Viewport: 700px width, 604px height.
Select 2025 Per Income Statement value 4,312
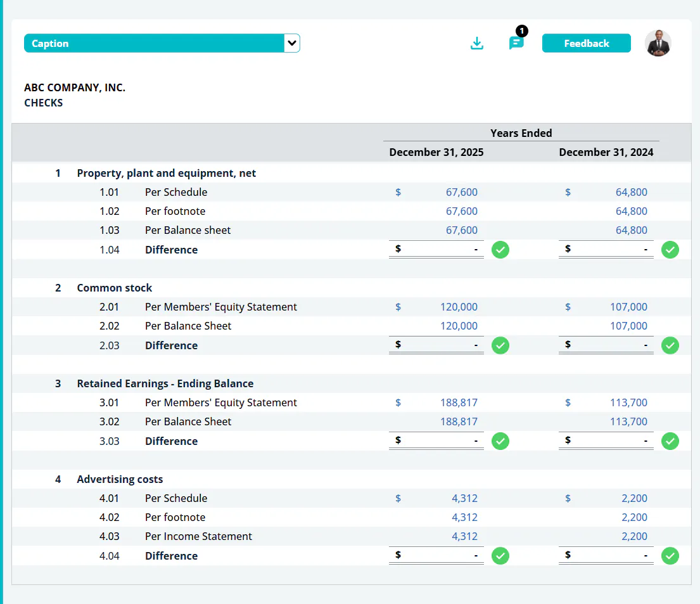(464, 536)
